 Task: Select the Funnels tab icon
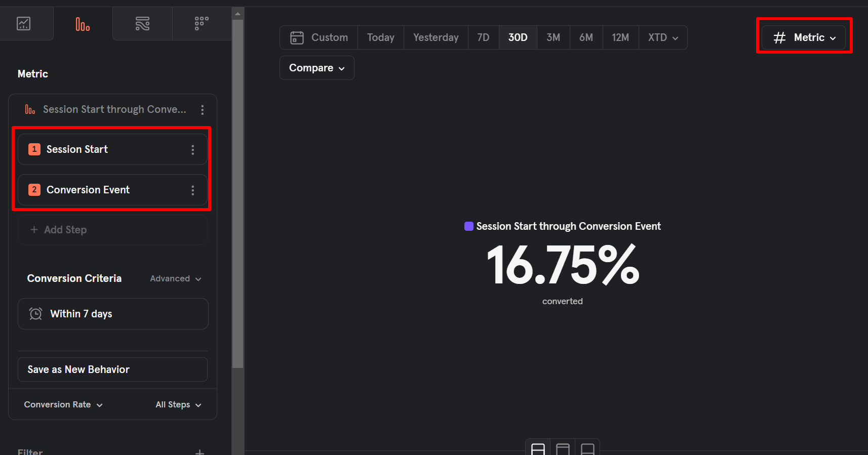pos(83,24)
